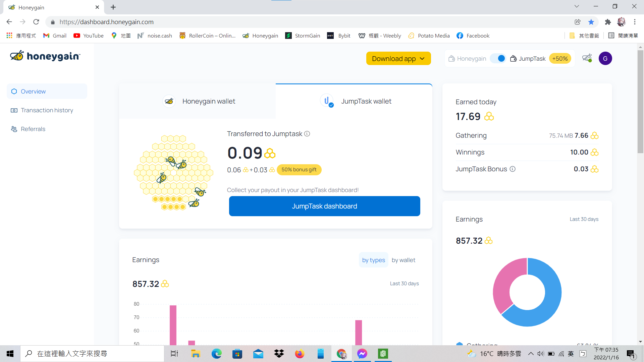Screen dimensions: 644x362
Task: Open the RollerCoin bookmark
Action: tap(207, 36)
